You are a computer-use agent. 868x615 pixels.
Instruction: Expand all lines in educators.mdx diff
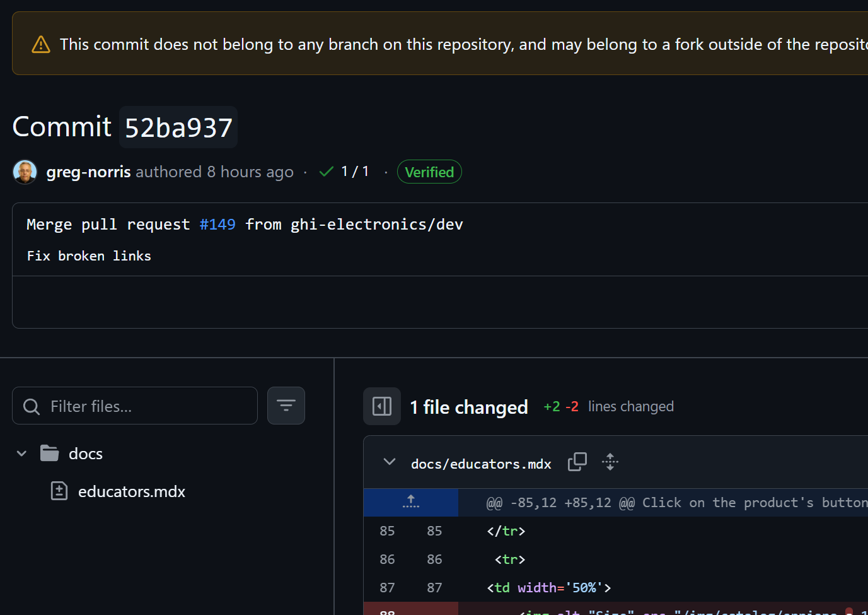610,462
